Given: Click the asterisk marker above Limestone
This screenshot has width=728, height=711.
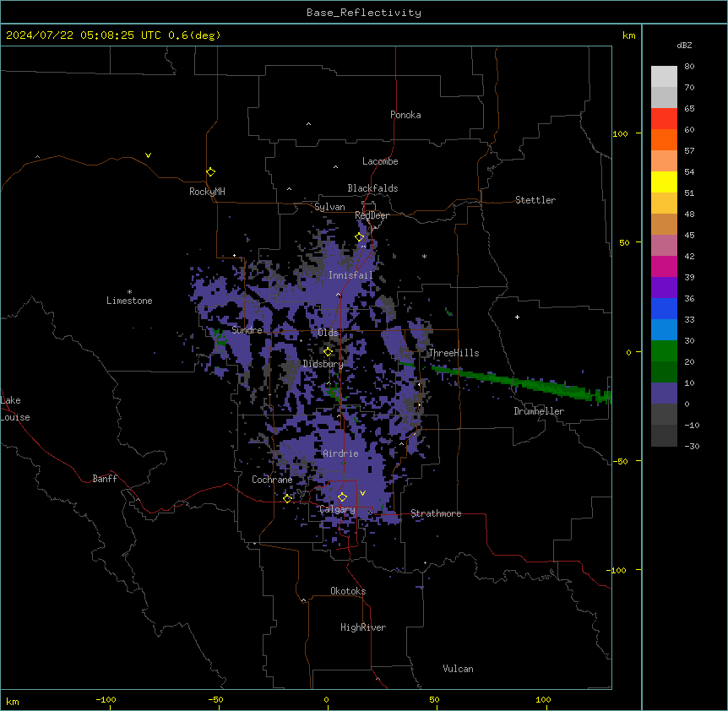Looking at the screenshot, I should coord(129,292).
